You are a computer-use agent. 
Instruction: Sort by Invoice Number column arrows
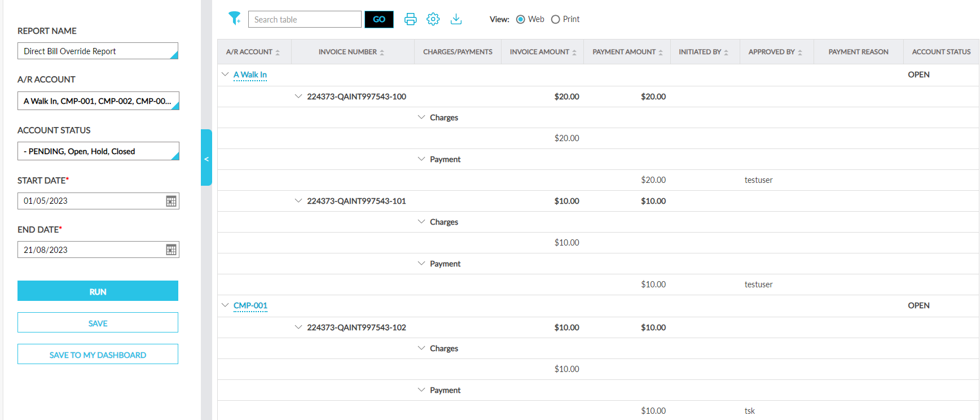(382, 52)
